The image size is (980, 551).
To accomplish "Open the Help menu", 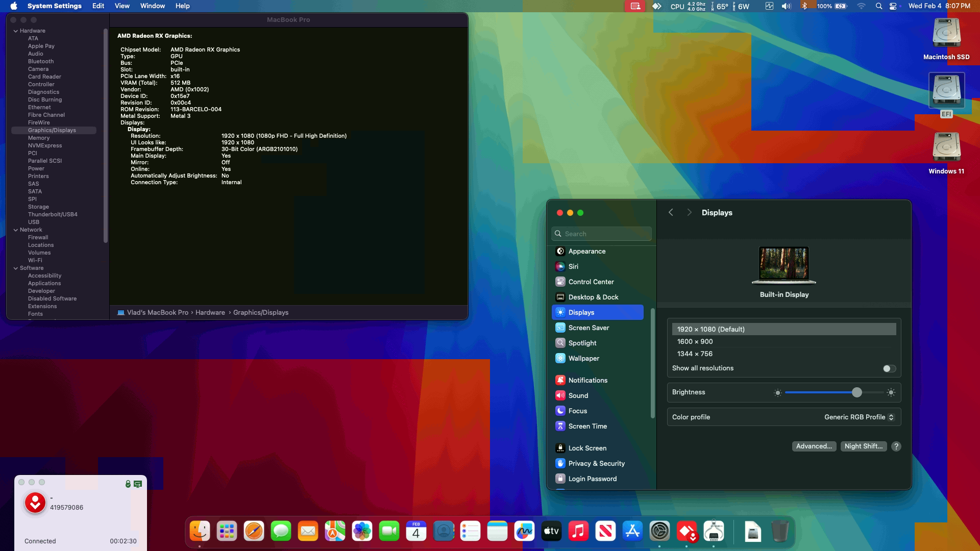I will click(183, 6).
